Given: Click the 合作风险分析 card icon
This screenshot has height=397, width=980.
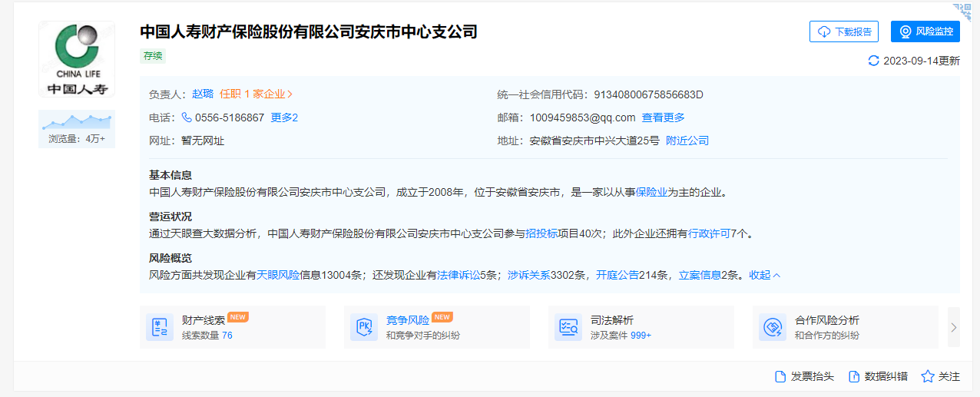Looking at the screenshot, I should pyautogui.click(x=773, y=327).
